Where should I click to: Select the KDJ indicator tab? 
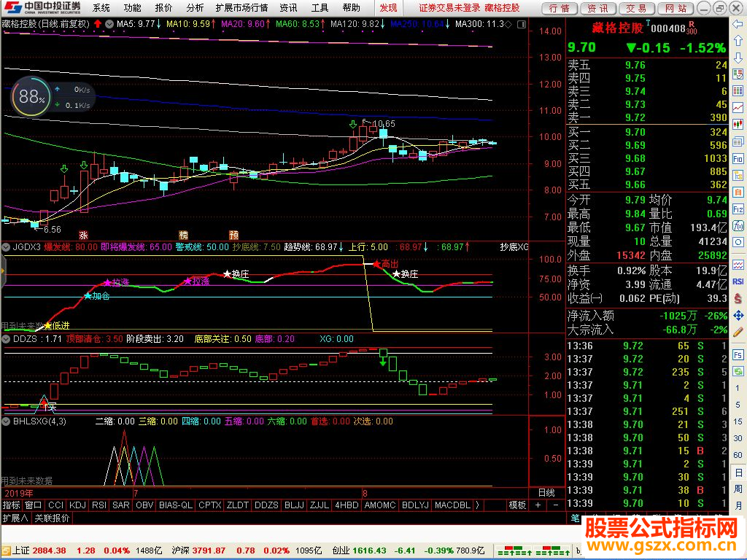[77, 505]
